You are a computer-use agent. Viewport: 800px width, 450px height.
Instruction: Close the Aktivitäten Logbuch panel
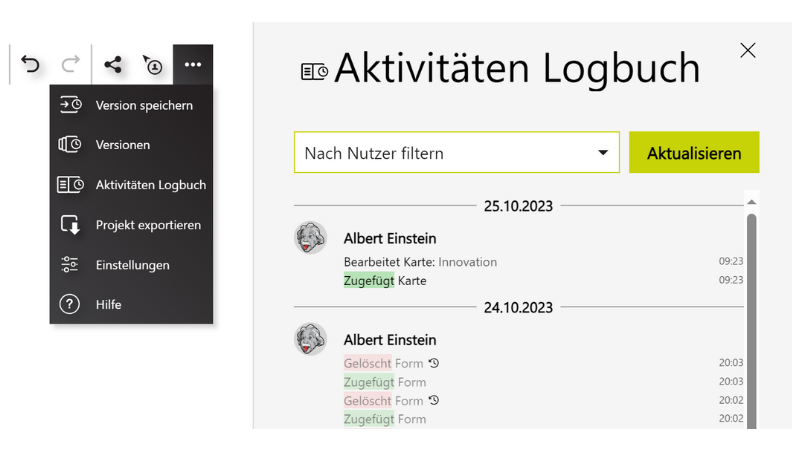(x=747, y=50)
